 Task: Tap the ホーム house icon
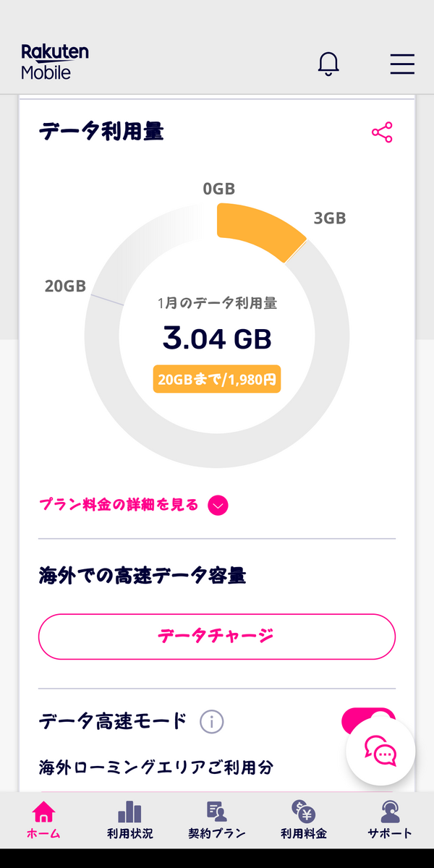click(43, 812)
